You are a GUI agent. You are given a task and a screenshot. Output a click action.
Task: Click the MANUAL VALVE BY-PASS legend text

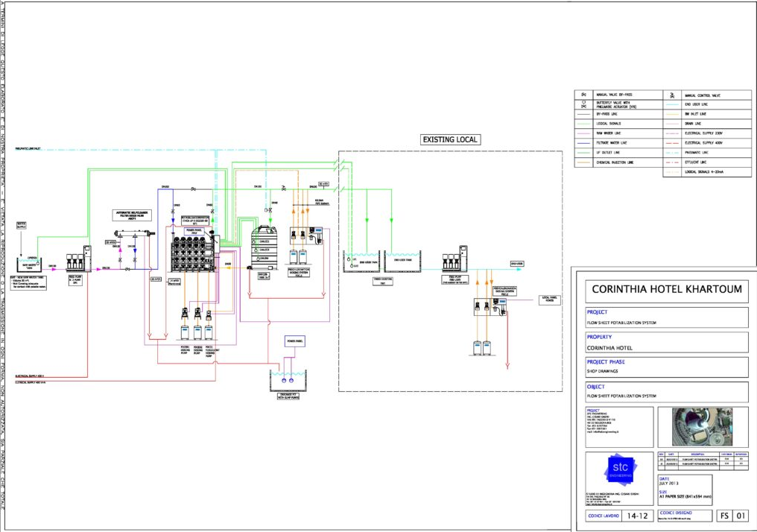[x=614, y=95]
